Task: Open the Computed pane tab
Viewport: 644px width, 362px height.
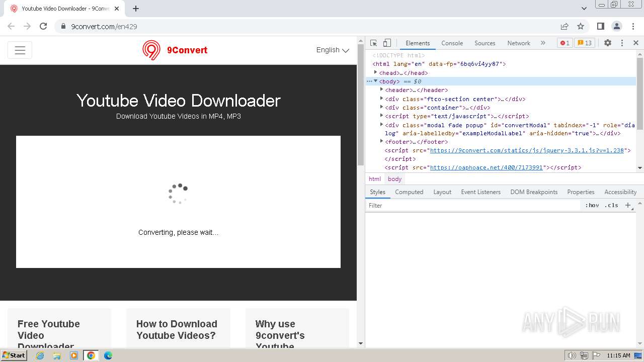Action: coord(409,192)
